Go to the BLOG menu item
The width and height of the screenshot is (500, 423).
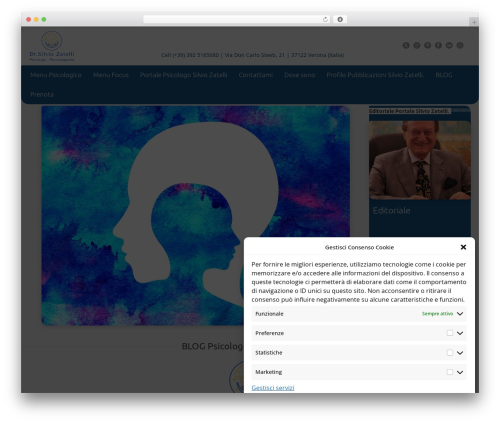444,75
